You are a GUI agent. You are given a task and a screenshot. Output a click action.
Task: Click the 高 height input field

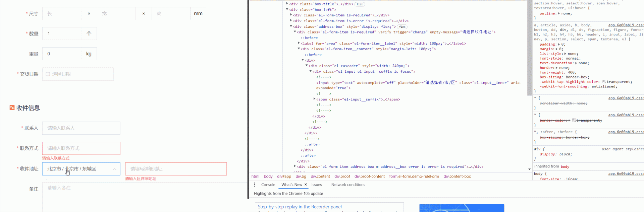point(171,14)
